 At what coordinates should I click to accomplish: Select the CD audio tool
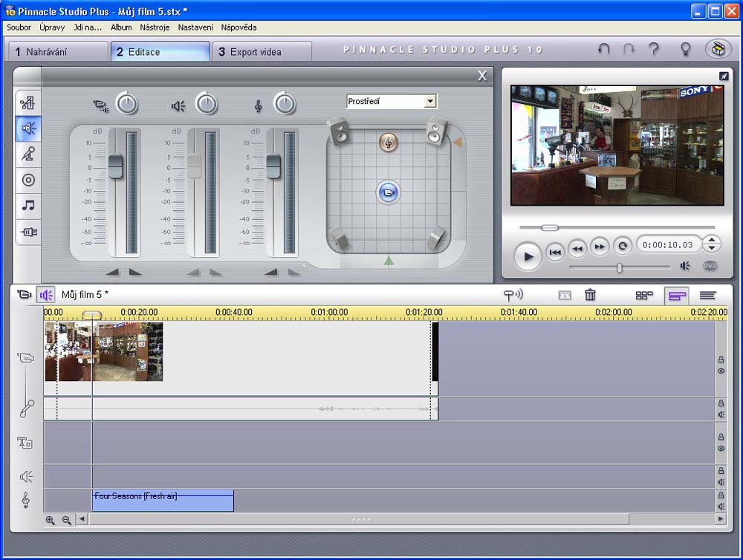pos(28,180)
